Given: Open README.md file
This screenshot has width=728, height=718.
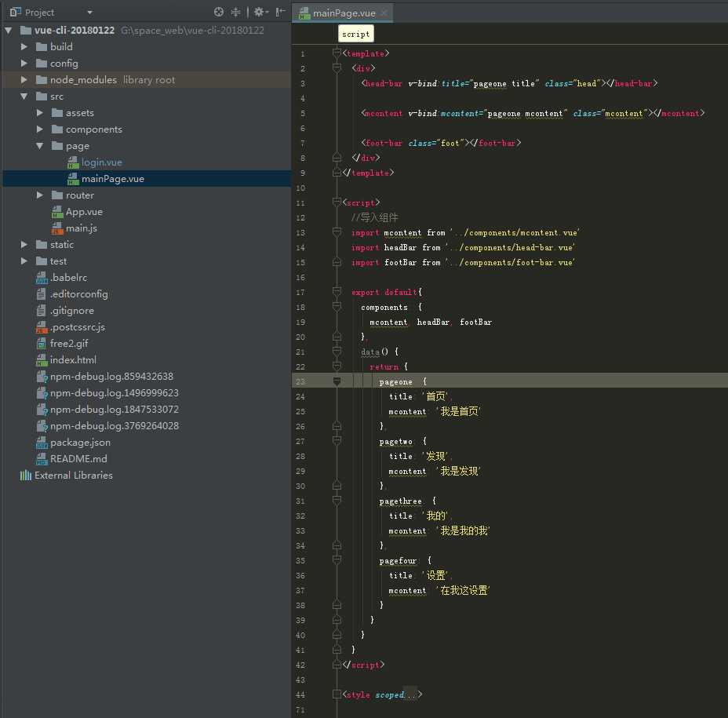Looking at the screenshot, I should 78,459.
